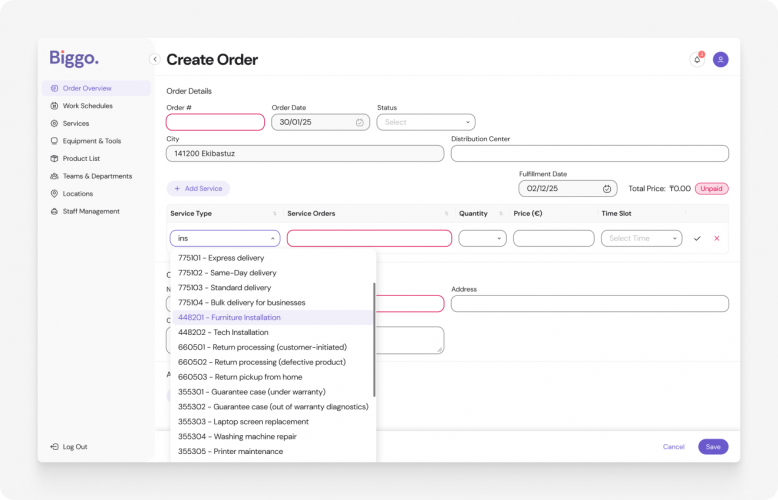The image size is (778, 500).
Task: Click the Add Service button
Action: (198, 188)
